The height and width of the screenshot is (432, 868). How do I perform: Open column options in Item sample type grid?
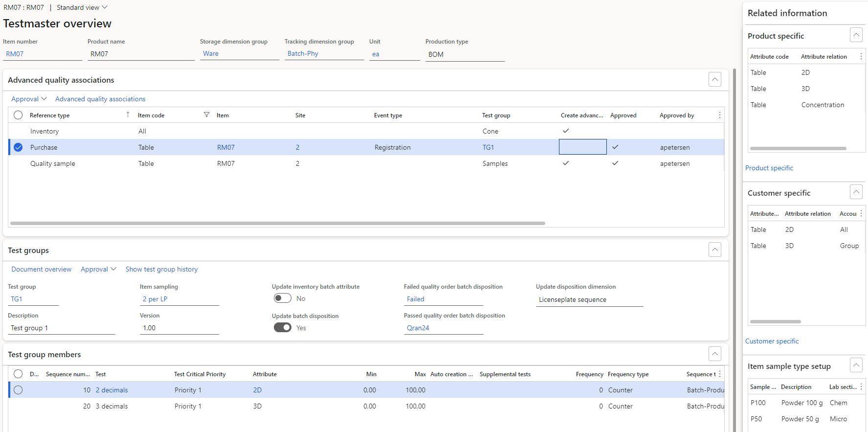[861, 387]
